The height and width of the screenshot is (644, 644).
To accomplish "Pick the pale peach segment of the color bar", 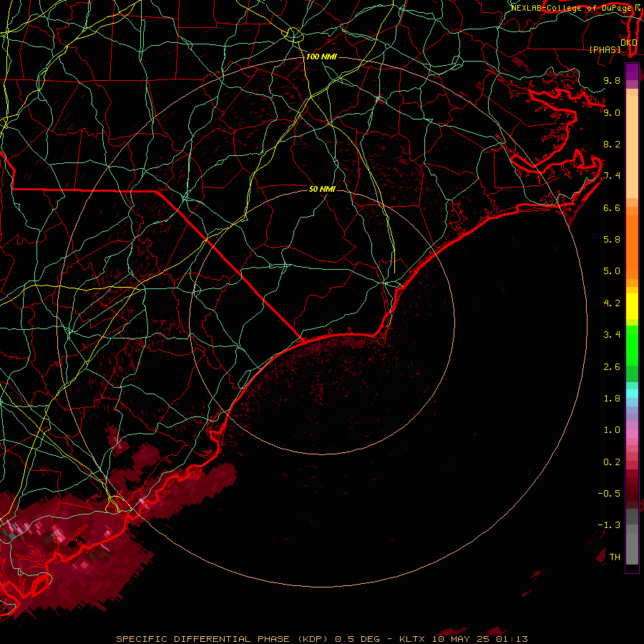I will pyautogui.click(x=632, y=147).
